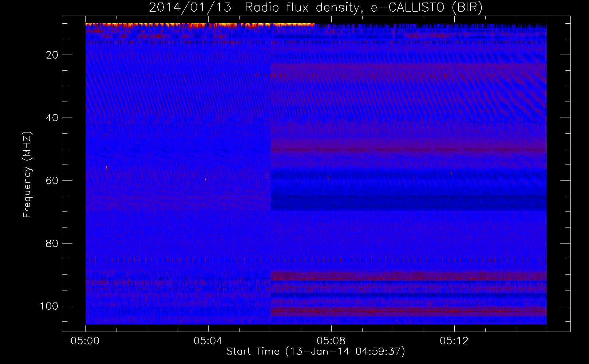Click the 05:12 time tick label
Viewport: 589px width, 364px height.
point(454,341)
